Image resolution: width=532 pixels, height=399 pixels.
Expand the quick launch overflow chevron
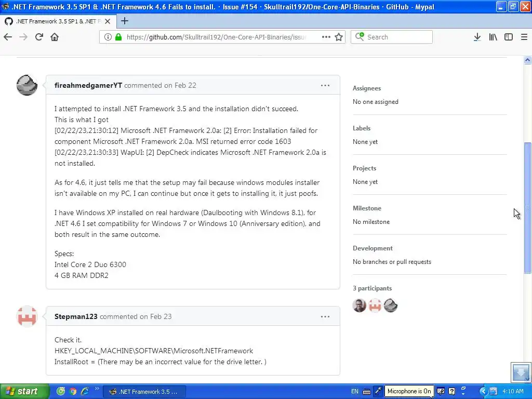[97, 389]
